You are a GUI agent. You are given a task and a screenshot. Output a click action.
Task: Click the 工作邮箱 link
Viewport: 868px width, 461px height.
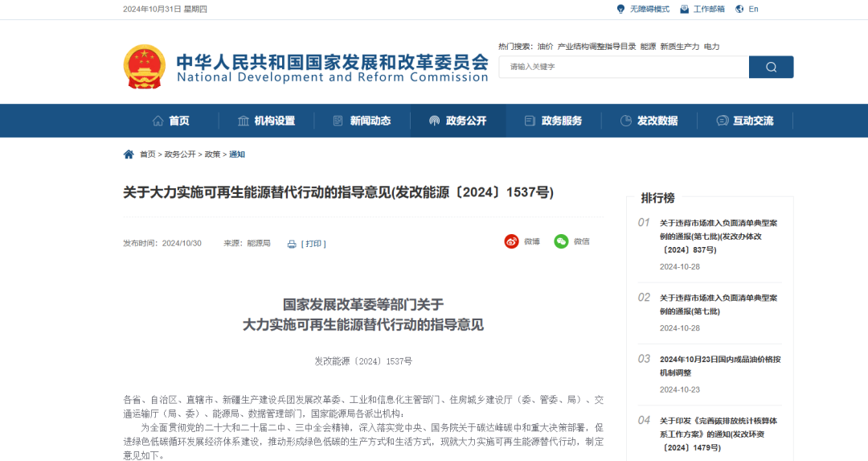(709, 9)
